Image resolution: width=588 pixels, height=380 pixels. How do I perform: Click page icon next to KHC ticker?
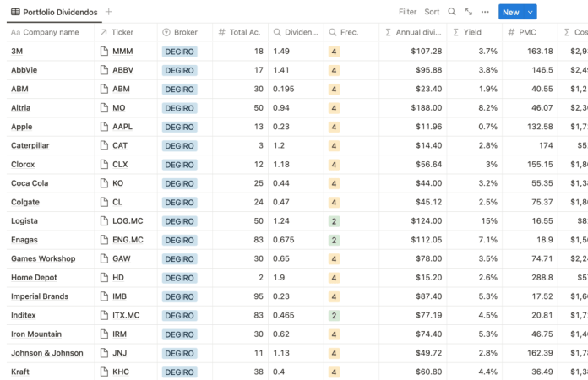pyautogui.click(x=104, y=372)
